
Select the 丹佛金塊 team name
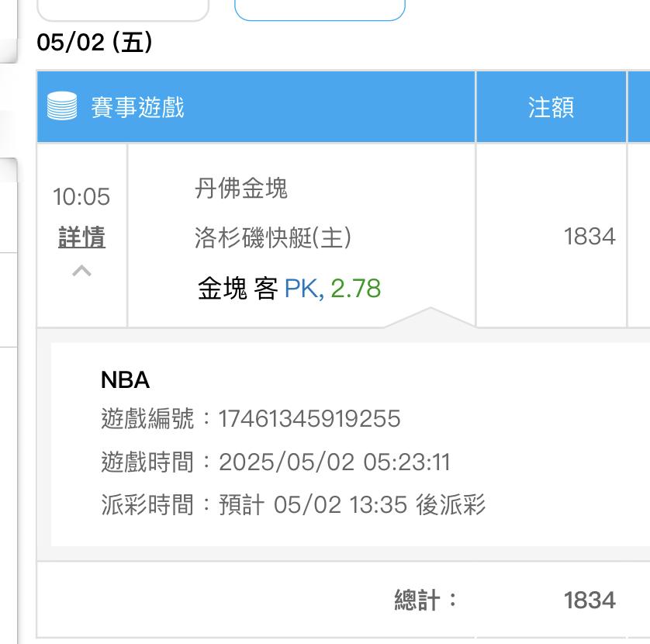(241, 189)
